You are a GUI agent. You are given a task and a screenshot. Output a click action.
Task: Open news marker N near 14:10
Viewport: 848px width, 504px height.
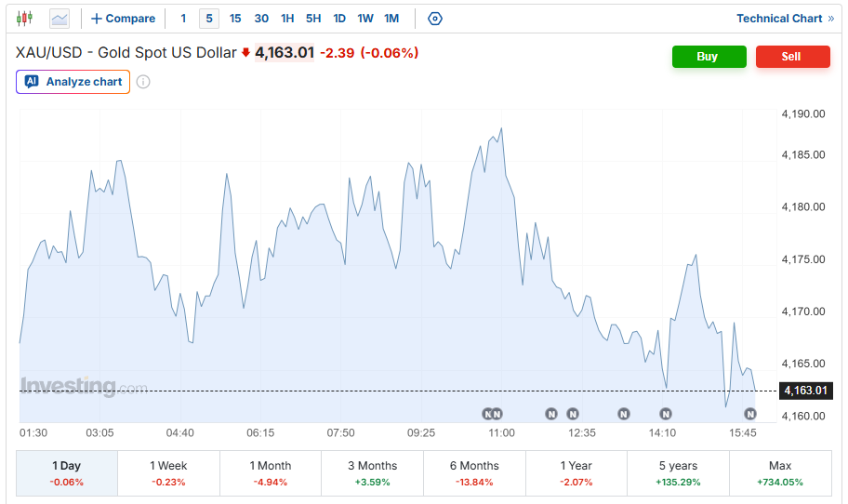pos(666,414)
